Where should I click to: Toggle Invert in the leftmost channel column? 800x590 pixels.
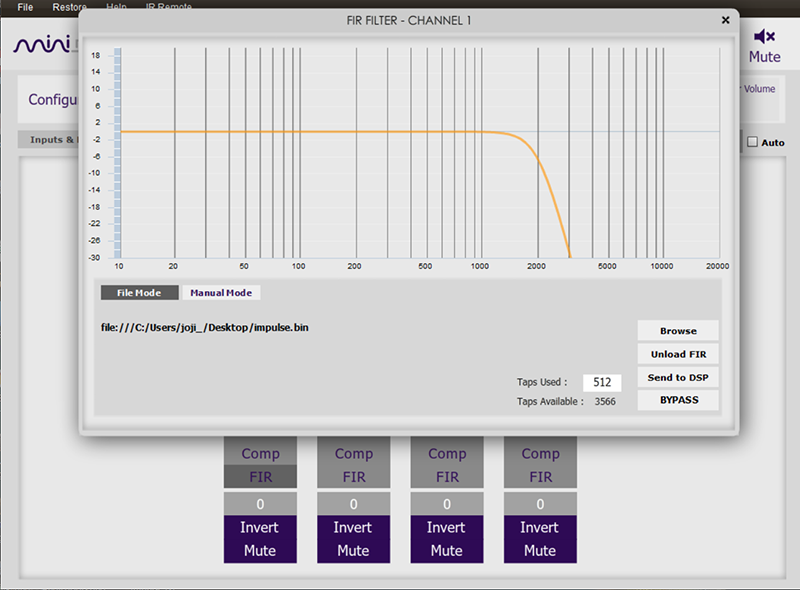pyautogui.click(x=260, y=527)
